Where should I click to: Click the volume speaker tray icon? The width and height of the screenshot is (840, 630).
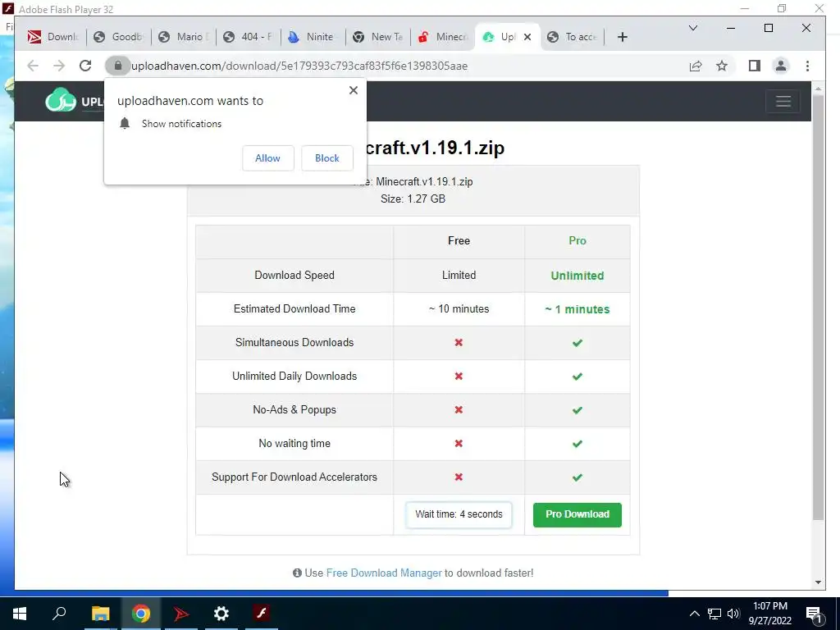tap(733, 614)
